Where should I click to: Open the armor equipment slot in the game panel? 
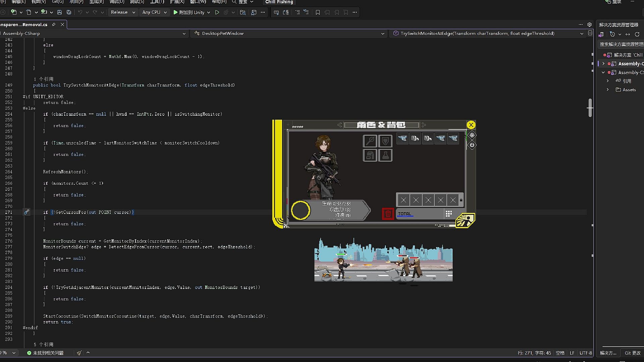tap(385, 141)
